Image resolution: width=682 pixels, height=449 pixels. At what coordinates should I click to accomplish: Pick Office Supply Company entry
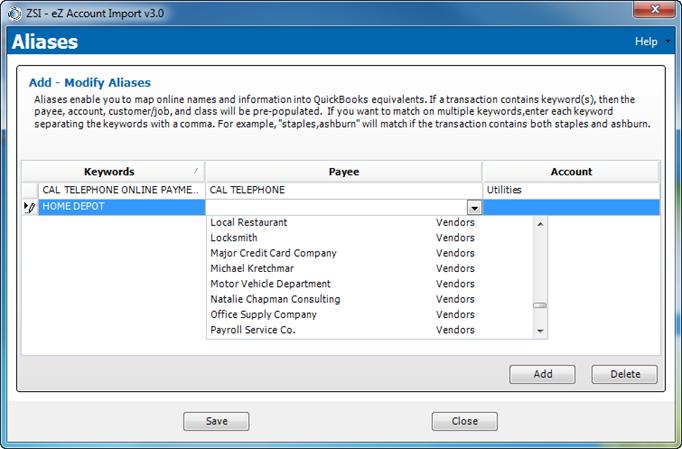[263, 314]
